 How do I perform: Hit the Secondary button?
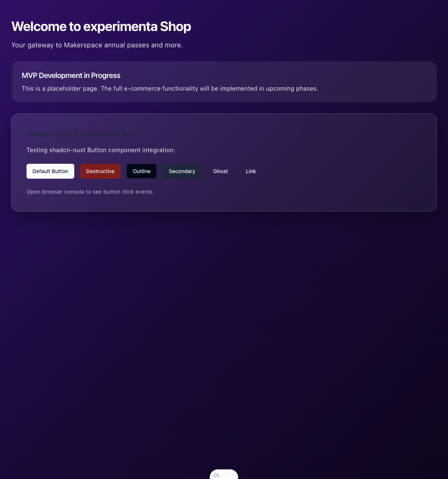click(182, 171)
